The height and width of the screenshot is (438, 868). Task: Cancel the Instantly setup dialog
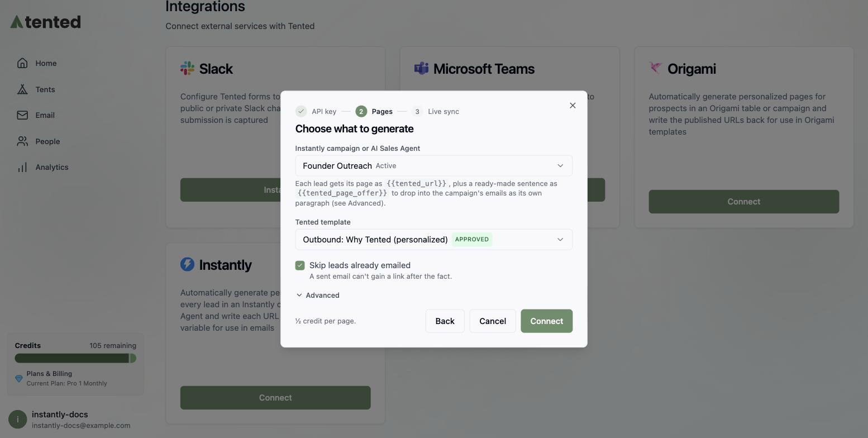(x=493, y=321)
